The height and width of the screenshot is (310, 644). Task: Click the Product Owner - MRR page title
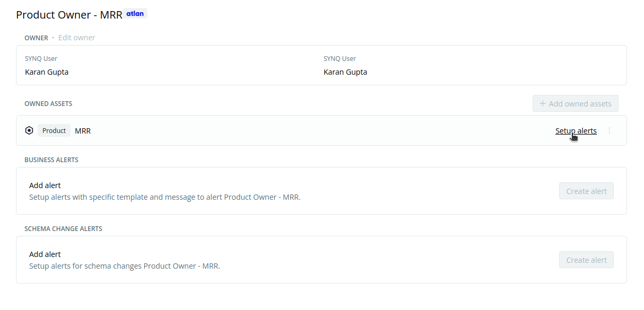[69, 15]
